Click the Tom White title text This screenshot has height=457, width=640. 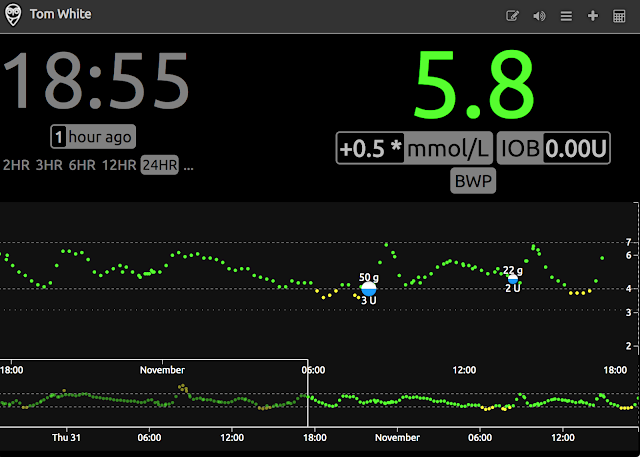(60, 14)
